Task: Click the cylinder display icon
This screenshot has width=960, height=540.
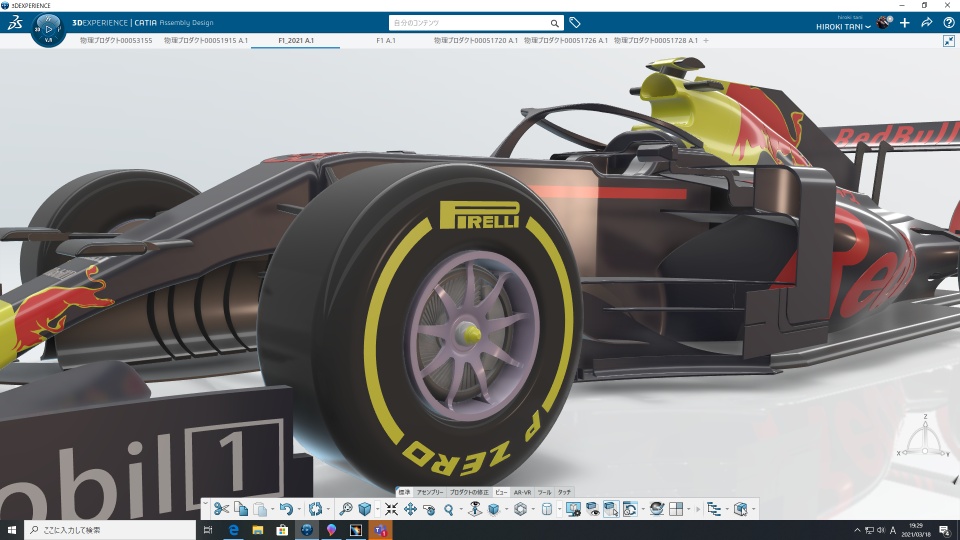Action: click(547, 509)
